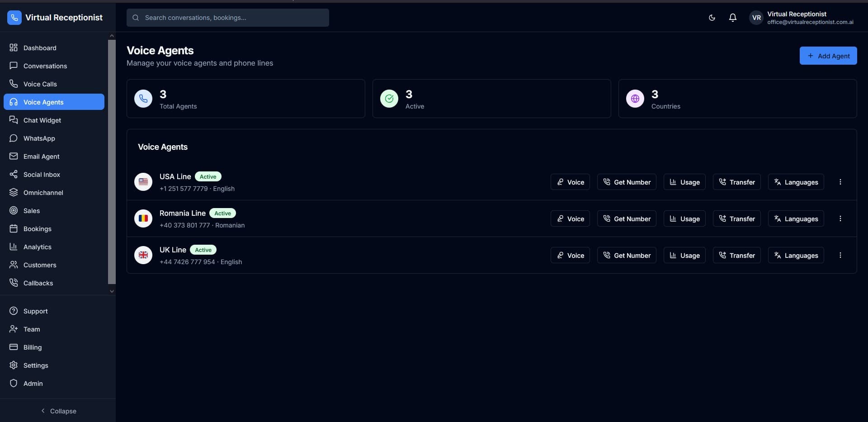Open notifications bell icon
This screenshot has width=868, height=422.
coord(732,18)
